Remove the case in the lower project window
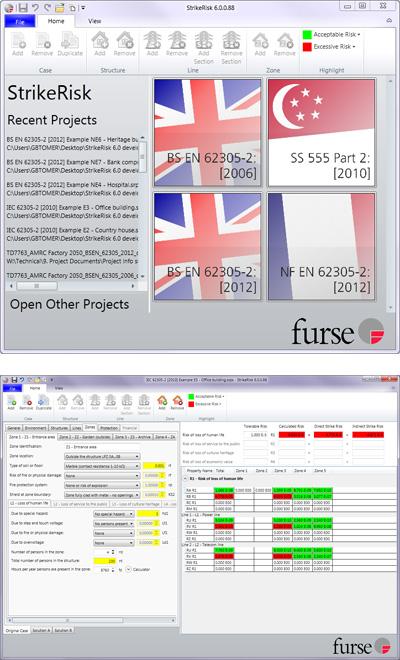The width and height of the screenshot is (400, 660). (x=27, y=399)
